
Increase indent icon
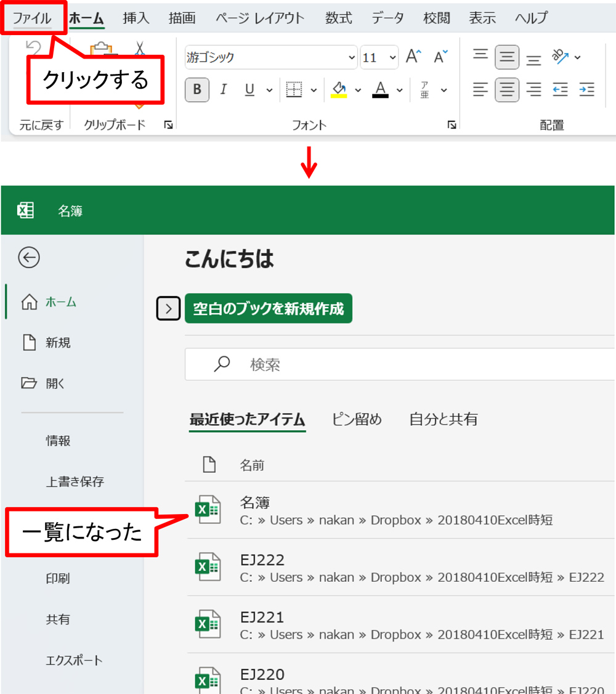[x=587, y=90]
